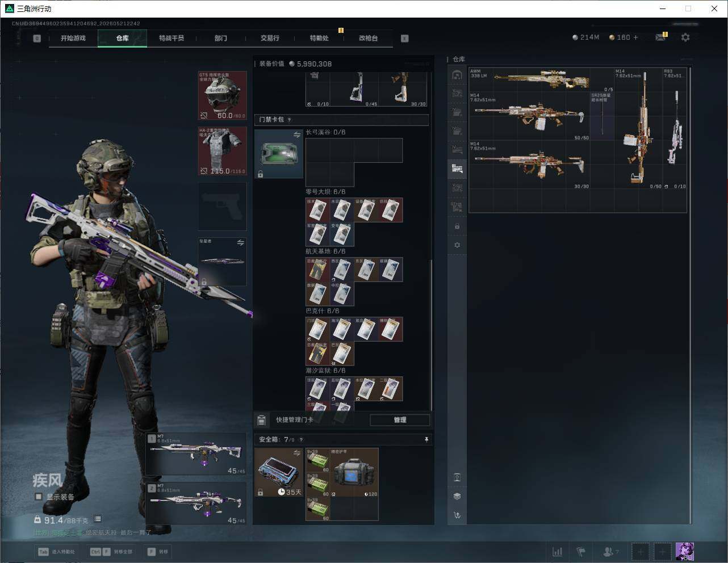The width and height of the screenshot is (728, 563).
Task: Click the sort icon below the layers icon
Action: pyautogui.click(x=457, y=515)
